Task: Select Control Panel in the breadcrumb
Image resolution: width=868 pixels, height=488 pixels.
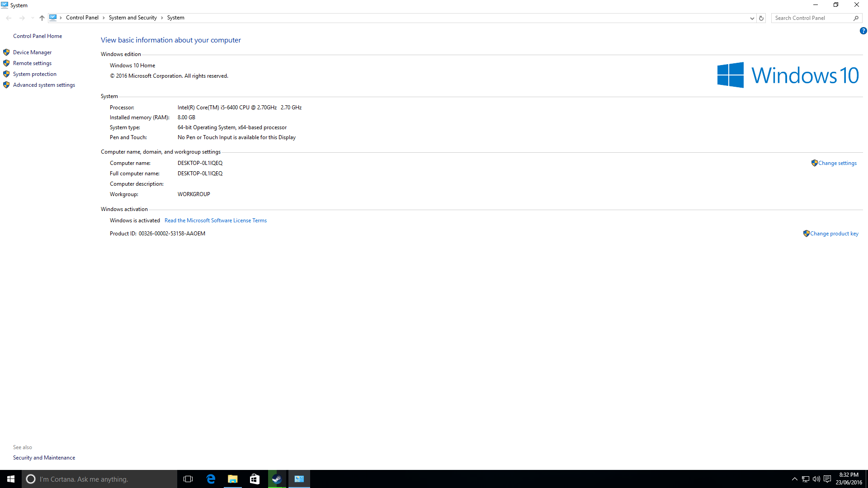Action: (x=82, y=18)
